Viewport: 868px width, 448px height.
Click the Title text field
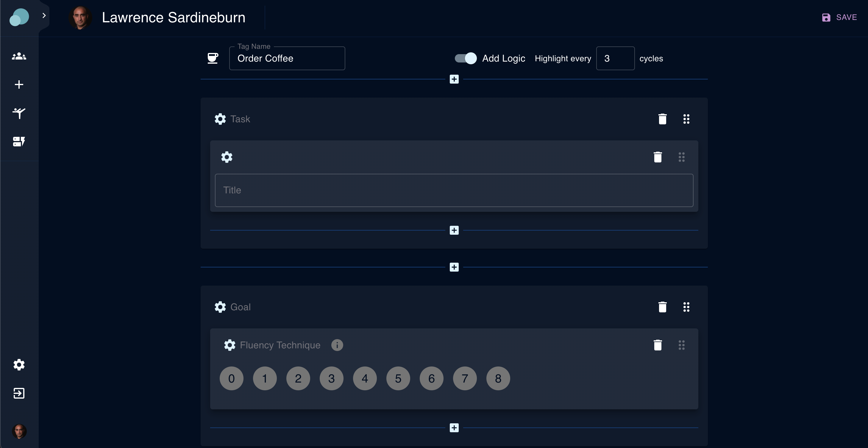454,190
